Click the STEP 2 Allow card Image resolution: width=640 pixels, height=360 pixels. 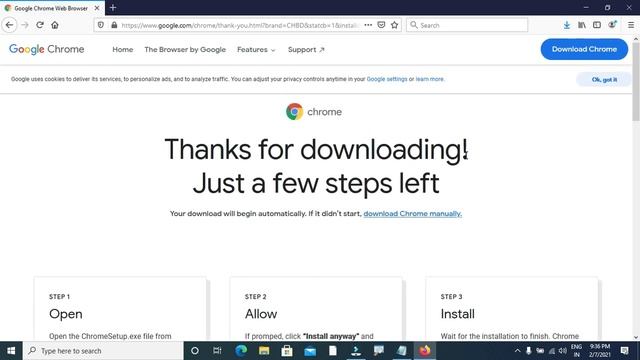tap(316, 309)
